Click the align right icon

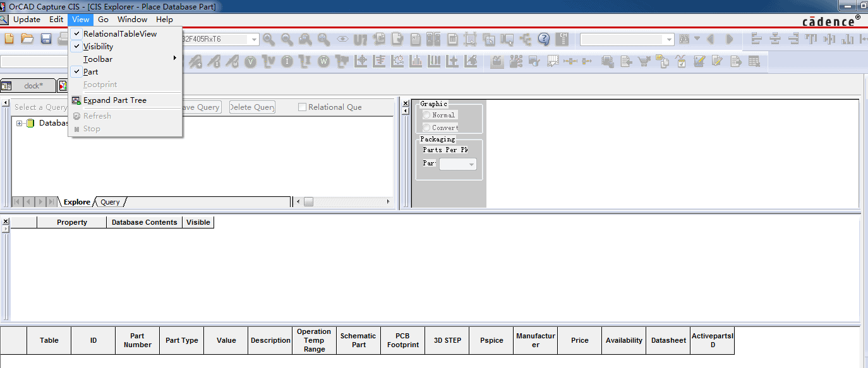(x=793, y=39)
